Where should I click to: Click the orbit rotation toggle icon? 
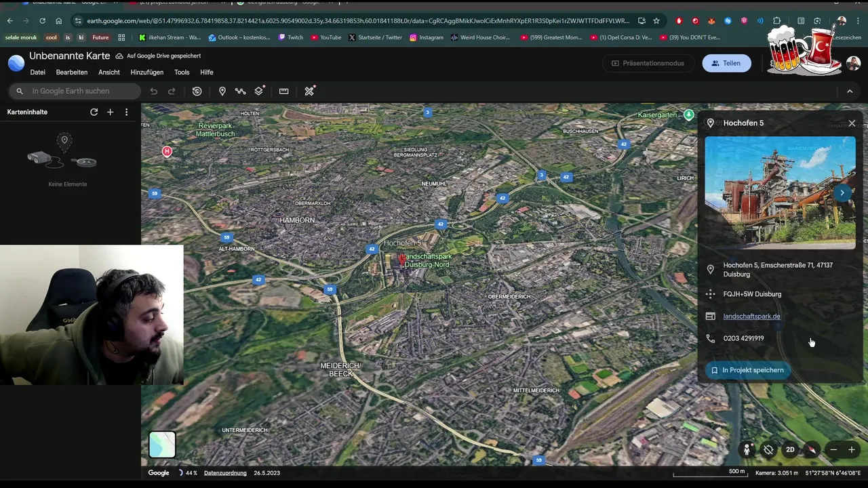point(768,449)
